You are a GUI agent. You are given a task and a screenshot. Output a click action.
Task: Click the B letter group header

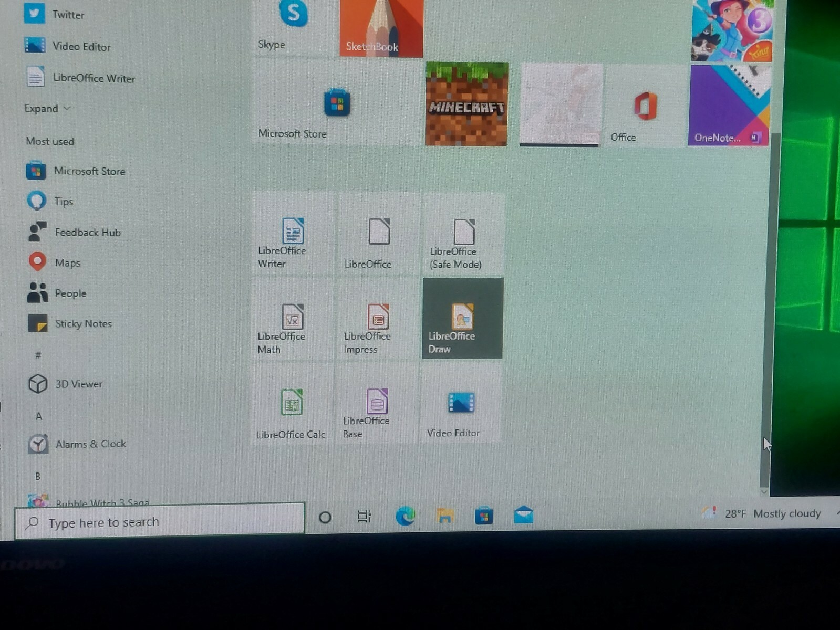(x=37, y=477)
